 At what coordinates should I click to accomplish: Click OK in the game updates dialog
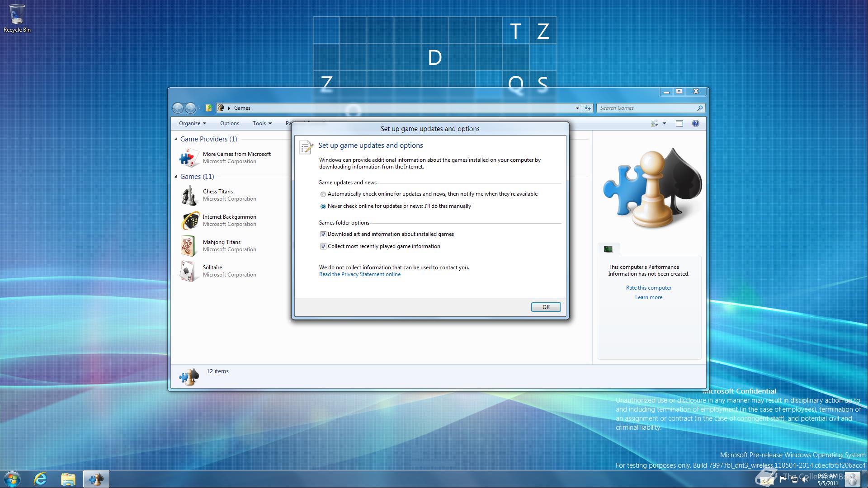(x=546, y=307)
